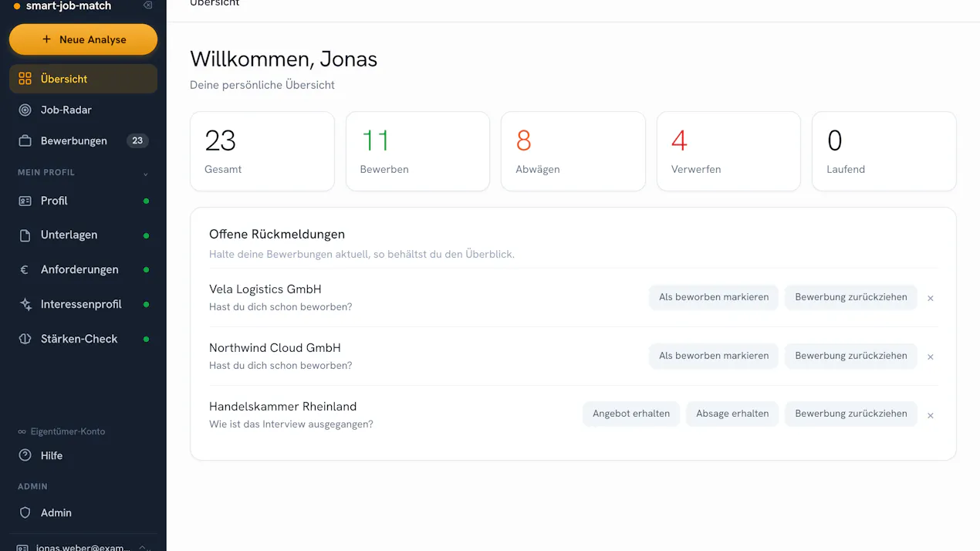Go to the Übersicht menu item
The height and width of the screenshot is (551, 980).
(83, 79)
